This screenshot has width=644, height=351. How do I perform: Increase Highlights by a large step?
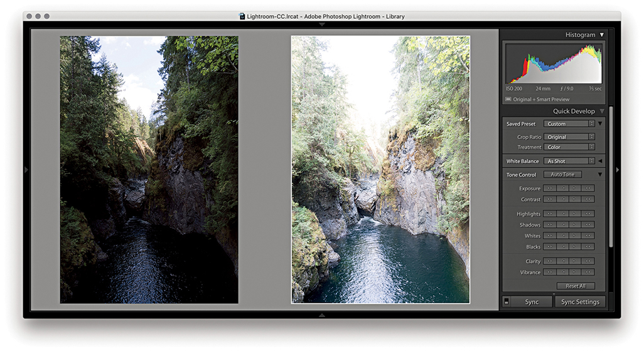(588, 213)
